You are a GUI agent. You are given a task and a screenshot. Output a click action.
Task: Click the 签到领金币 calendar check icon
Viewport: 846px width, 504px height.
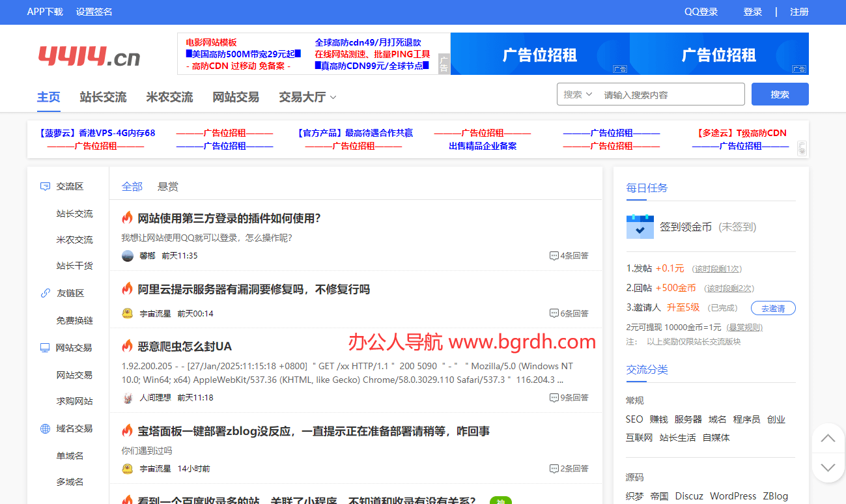pos(640,227)
